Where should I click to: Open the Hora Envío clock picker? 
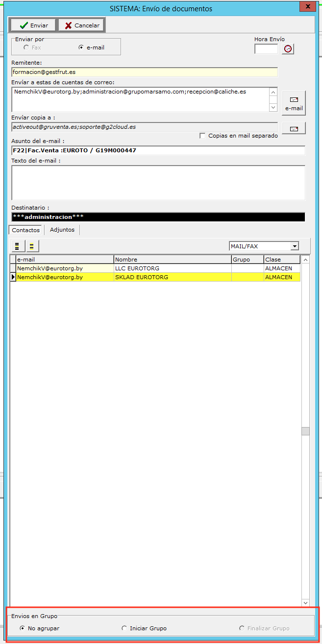(288, 49)
